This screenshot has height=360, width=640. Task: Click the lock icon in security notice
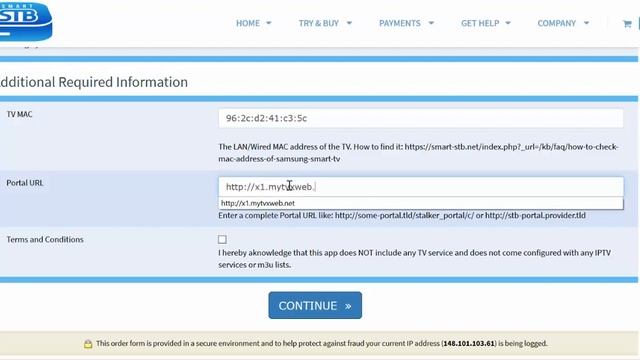click(x=88, y=344)
